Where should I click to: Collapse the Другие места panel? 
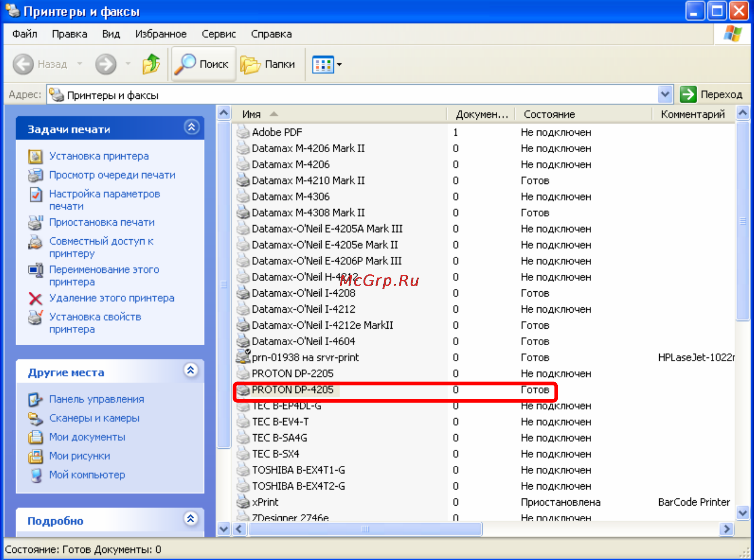[x=191, y=370]
